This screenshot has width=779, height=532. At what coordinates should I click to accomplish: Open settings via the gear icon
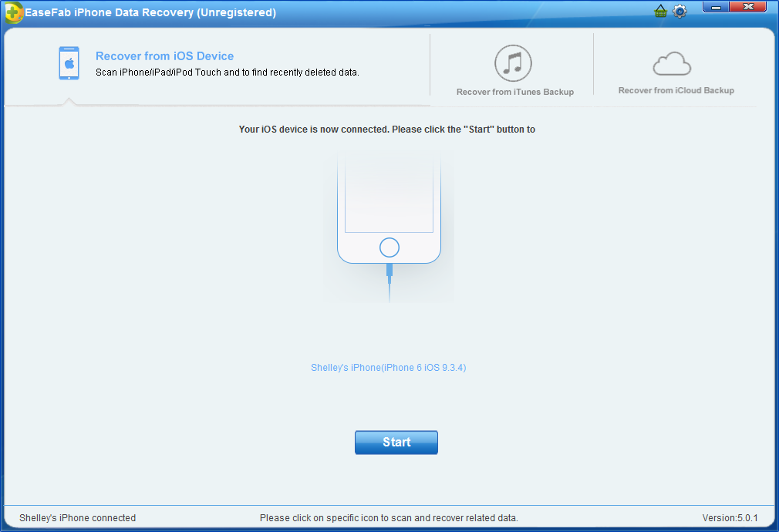[680, 12]
